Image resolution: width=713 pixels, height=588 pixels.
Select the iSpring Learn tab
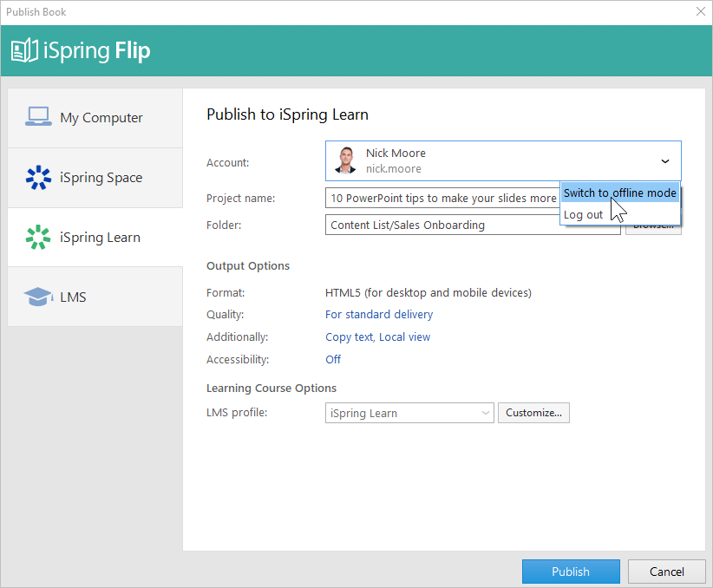95,237
